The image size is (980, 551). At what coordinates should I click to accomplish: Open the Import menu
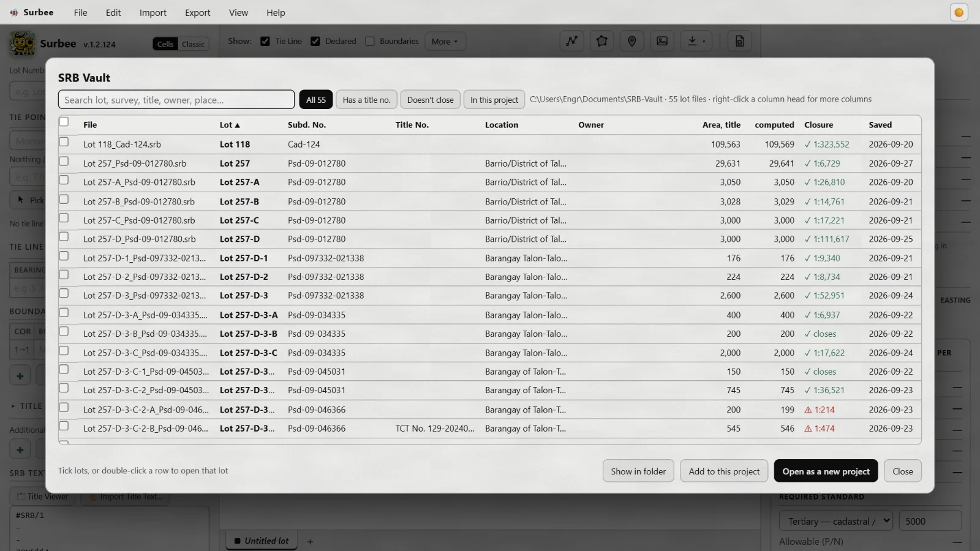click(x=153, y=12)
